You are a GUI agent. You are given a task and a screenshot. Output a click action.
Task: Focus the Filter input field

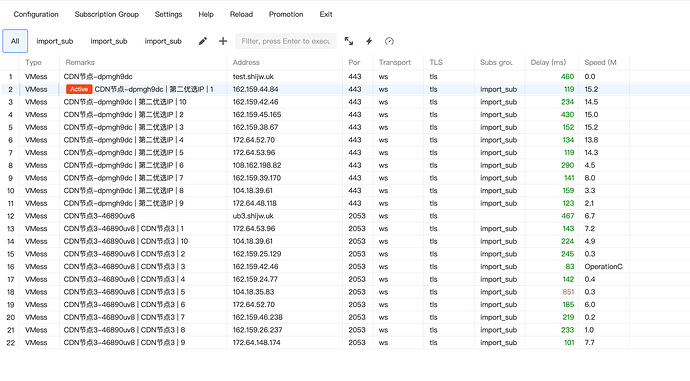pos(286,41)
